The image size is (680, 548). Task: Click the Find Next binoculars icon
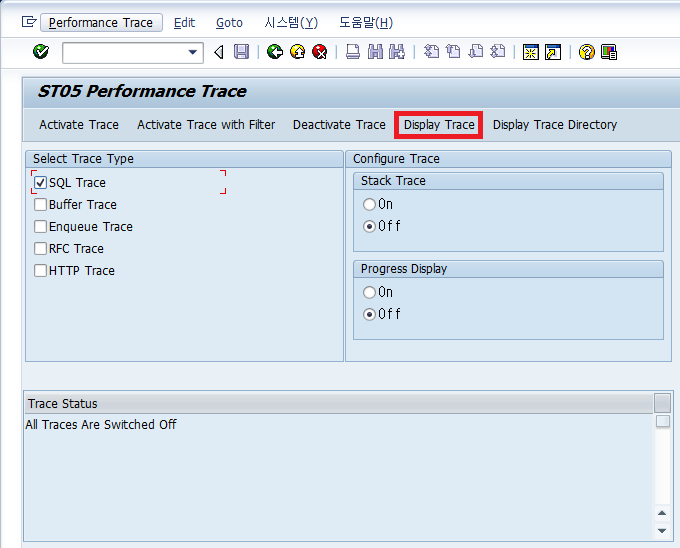(x=397, y=52)
